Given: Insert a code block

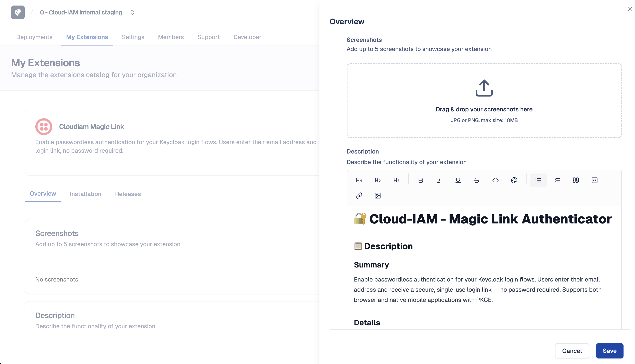Looking at the screenshot, I should tap(595, 180).
